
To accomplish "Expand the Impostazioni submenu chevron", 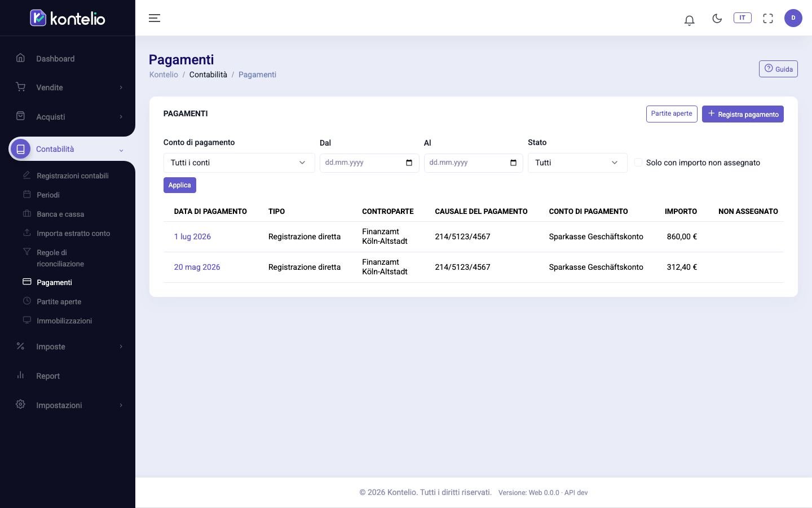I will [x=121, y=405].
